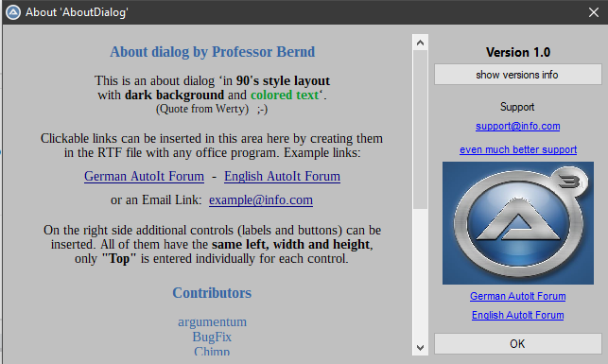Open English AutoIt Forum link under logo
The image size is (608, 364).
[517, 315]
